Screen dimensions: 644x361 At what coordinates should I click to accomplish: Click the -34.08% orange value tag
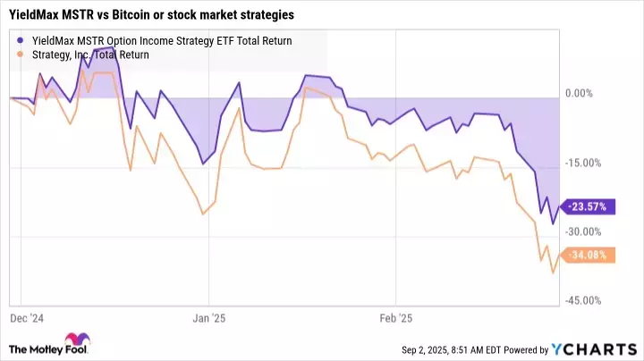tap(586, 254)
